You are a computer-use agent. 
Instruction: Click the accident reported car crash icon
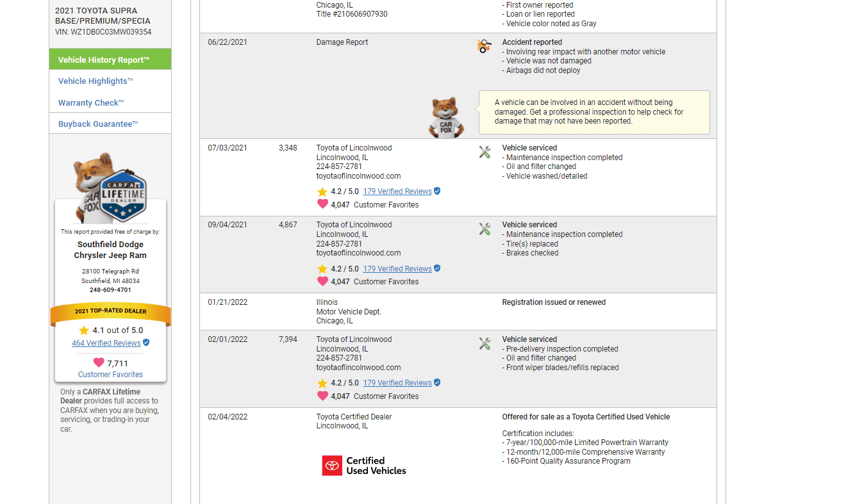pyautogui.click(x=485, y=46)
